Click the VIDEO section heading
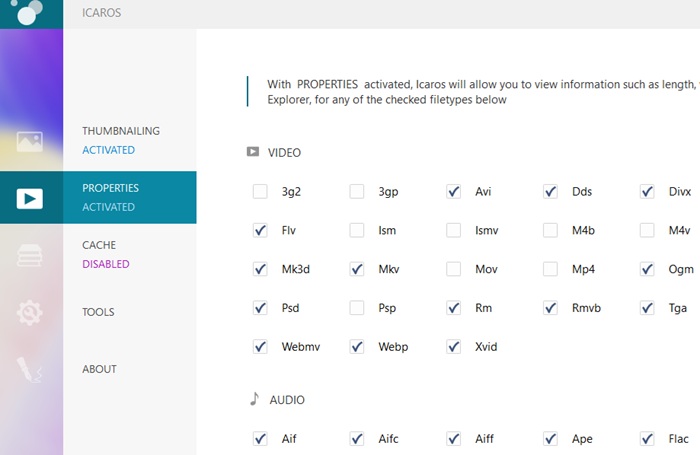This screenshot has width=700, height=455. point(284,153)
